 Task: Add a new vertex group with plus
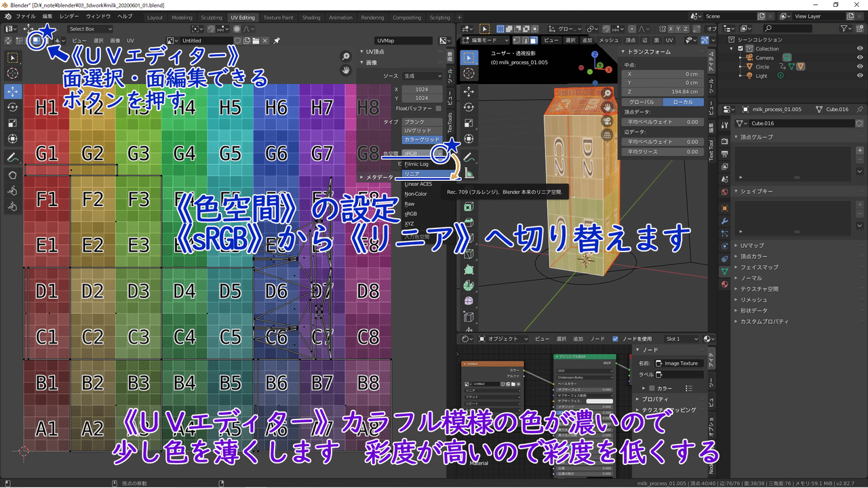pyautogui.click(x=860, y=151)
